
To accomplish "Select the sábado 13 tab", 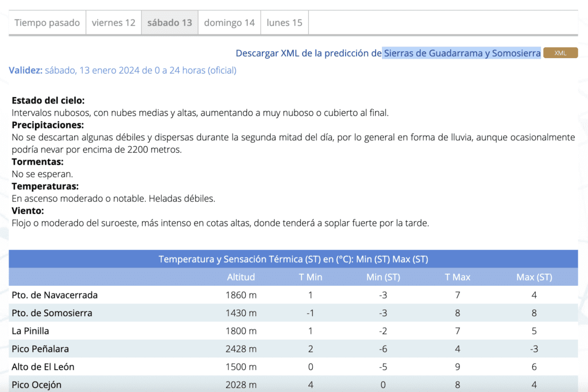I will (169, 23).
